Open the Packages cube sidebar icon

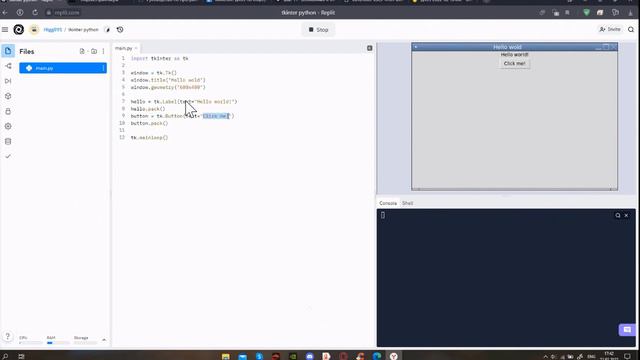8,96
